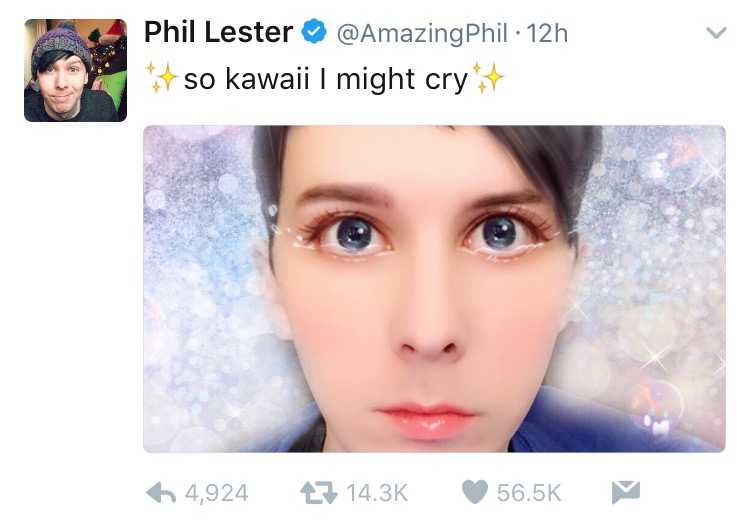This screenshot has height=525, width=750.
Task: Open the @AmazingPhil handle link
Action: click(x=420, y=33)
